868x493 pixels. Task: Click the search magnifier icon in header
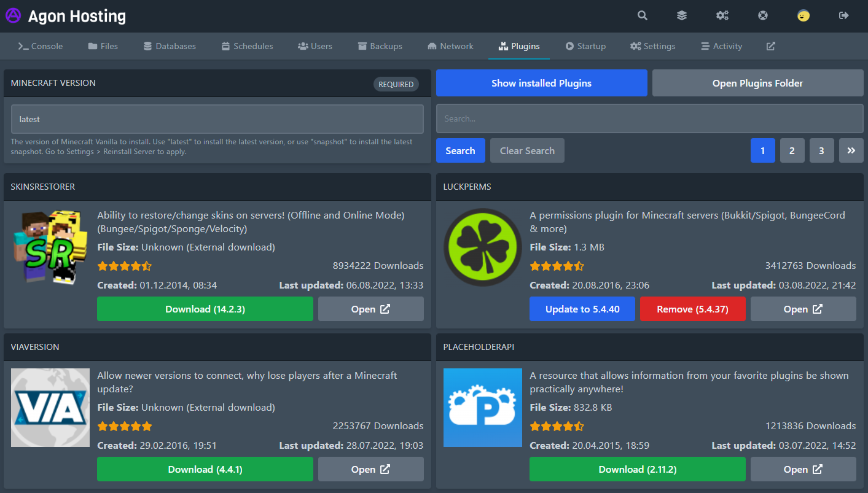(642, 16)
